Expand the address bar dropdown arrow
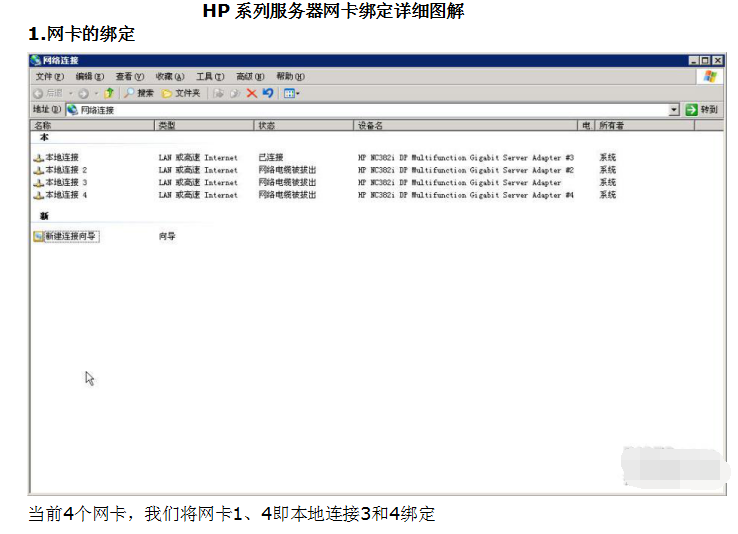Viewport: 738px width, 534px height. click(x=674, y=110)
